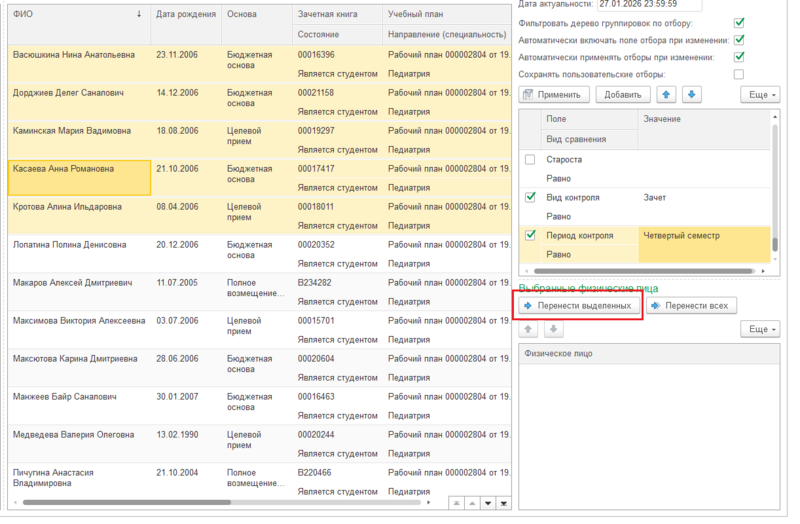The width and height of the screenshot is (800, 524).
Task: Check the 'Староста' filter checkbox
Action: point(530,160)
